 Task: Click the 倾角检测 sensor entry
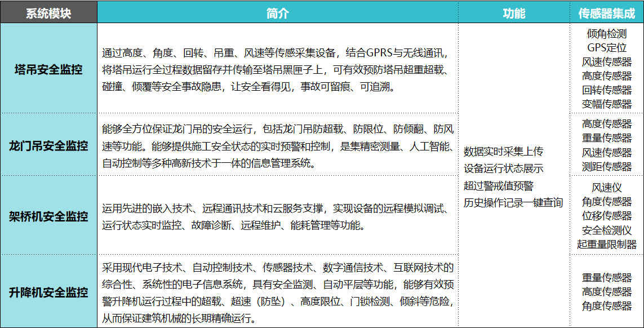(607, 34)
